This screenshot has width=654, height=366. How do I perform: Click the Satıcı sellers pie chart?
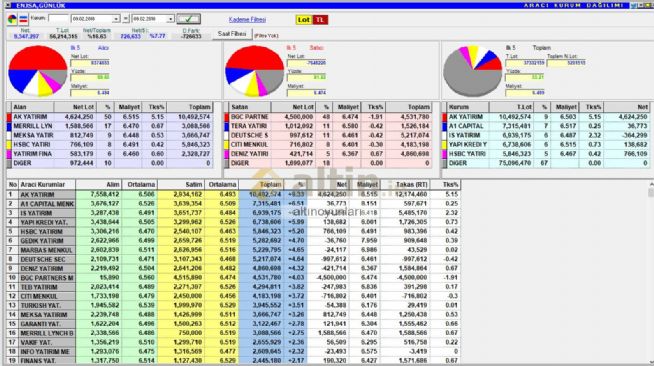pos(254,71)
